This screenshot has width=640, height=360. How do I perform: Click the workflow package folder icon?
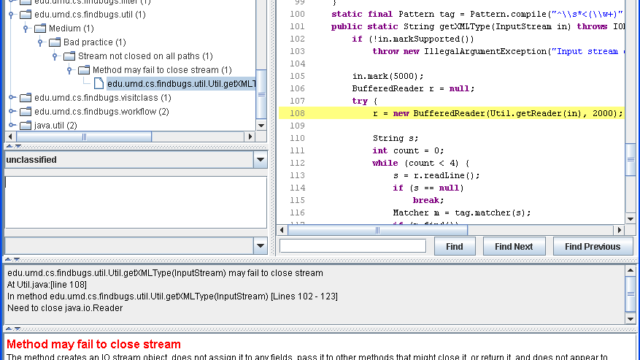[x=26, y=112]
